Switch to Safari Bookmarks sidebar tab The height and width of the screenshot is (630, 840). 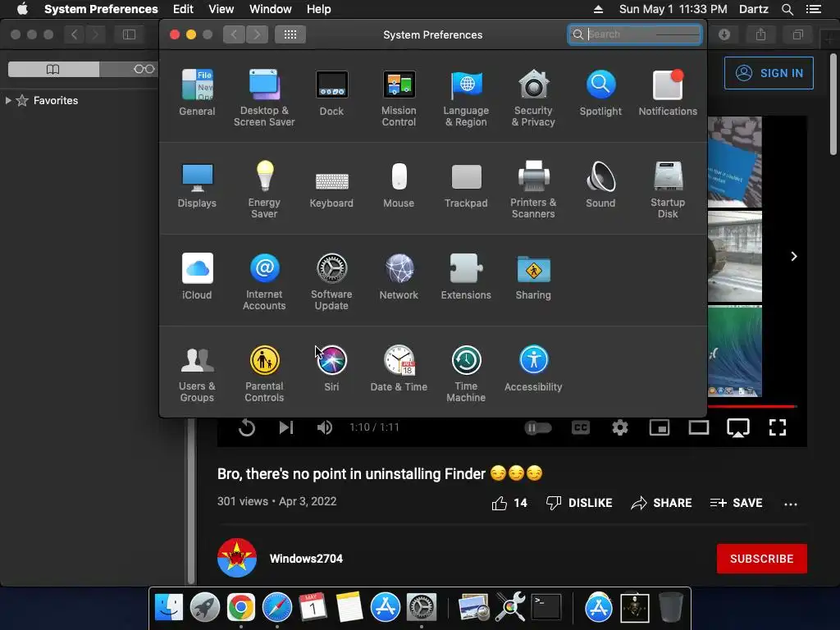53,69
